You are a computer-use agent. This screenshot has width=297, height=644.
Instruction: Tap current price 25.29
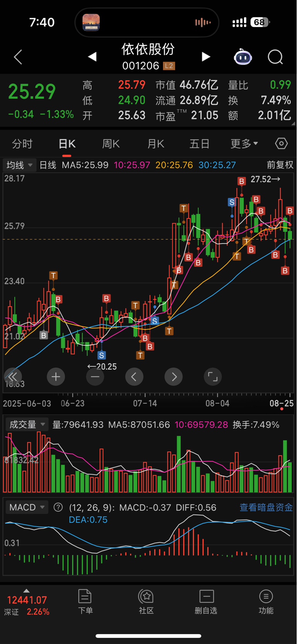coord(32,92)
